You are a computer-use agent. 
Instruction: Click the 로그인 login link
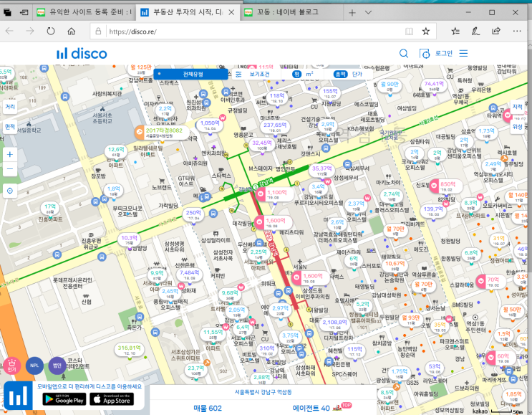[444, 53]
